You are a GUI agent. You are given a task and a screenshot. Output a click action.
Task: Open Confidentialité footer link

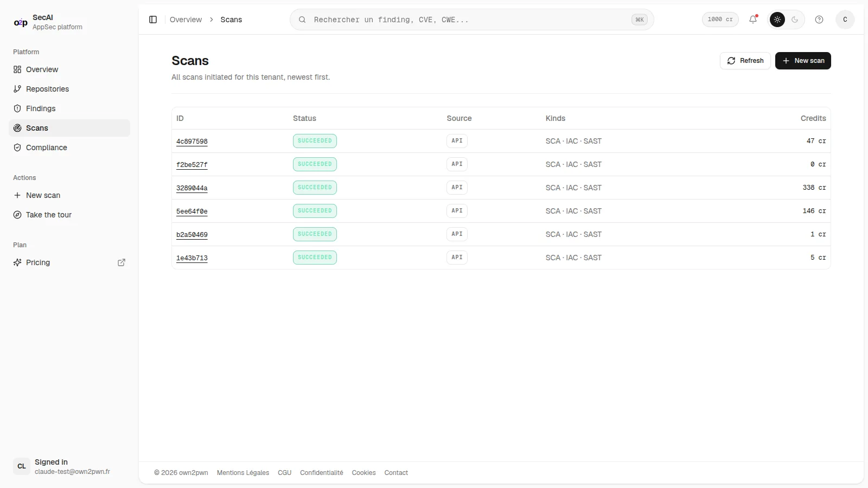(322, 473)
